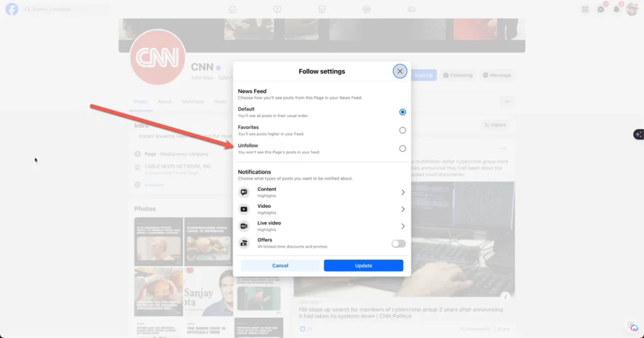
Task: Click the Search Facebook field
Action: click(67, 9)
